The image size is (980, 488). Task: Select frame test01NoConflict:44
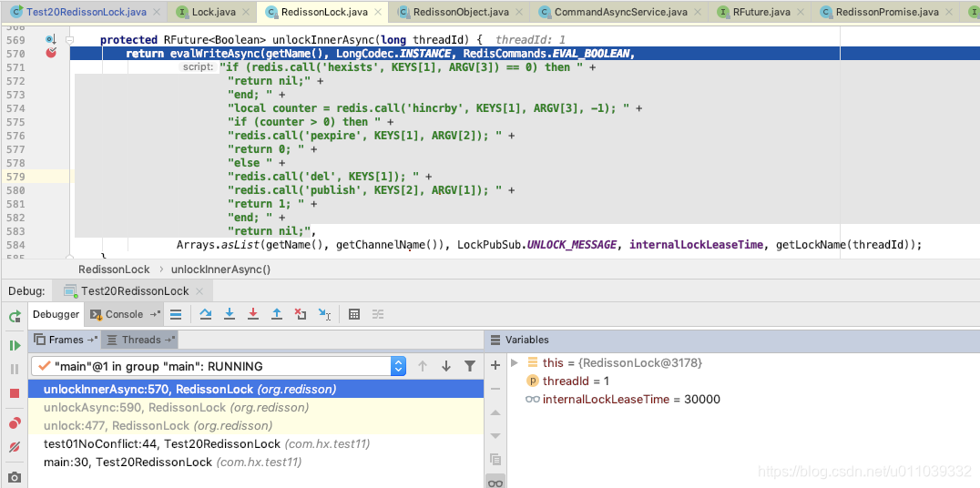(256, 444)
